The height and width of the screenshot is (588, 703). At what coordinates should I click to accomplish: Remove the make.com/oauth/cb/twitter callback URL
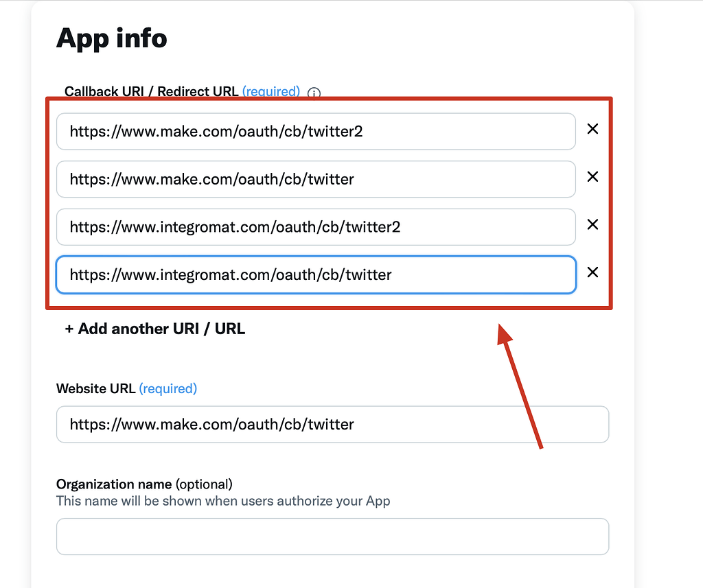[592, 177]
